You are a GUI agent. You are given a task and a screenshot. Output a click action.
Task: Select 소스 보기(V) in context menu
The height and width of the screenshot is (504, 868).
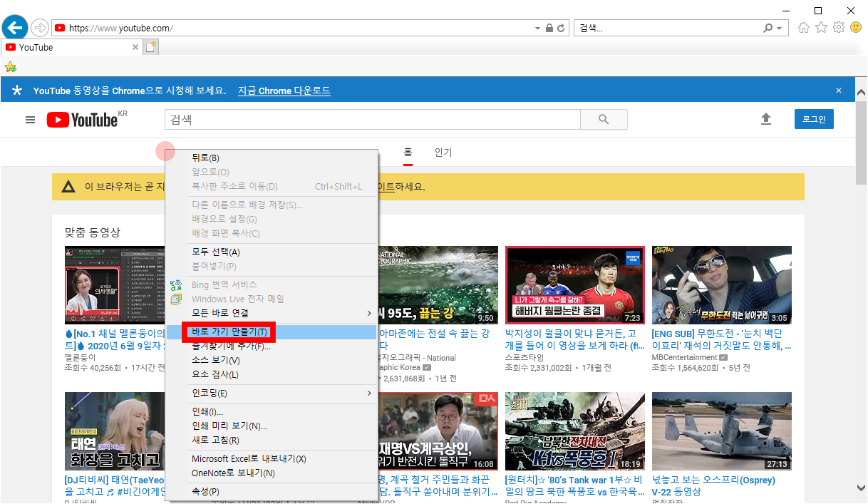click(x=271, y=360)
